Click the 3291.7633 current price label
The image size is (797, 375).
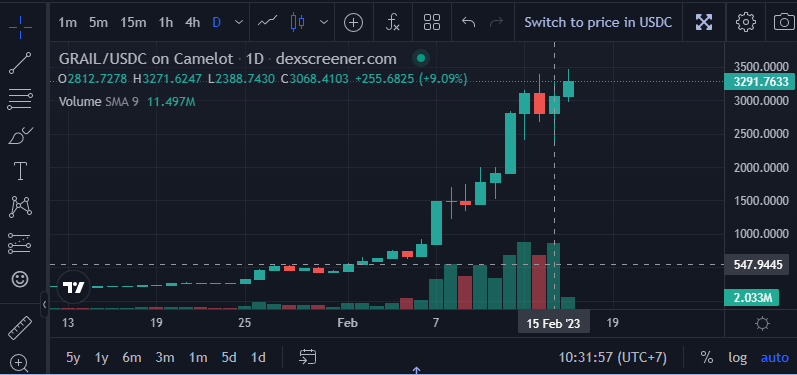(x=760, y=81)
